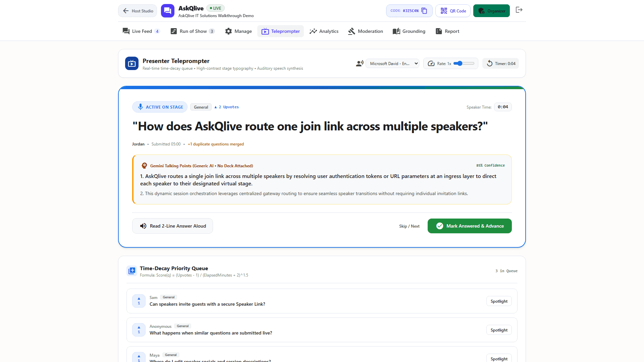Click Read 2-Line Answer Aloud
This screenshot has height=362, width=644.
[172, 226]
